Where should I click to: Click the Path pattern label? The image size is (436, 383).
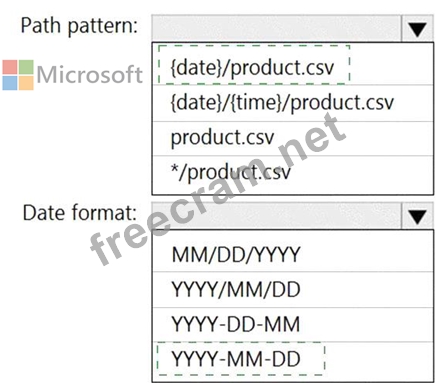(x=79, y=26)
